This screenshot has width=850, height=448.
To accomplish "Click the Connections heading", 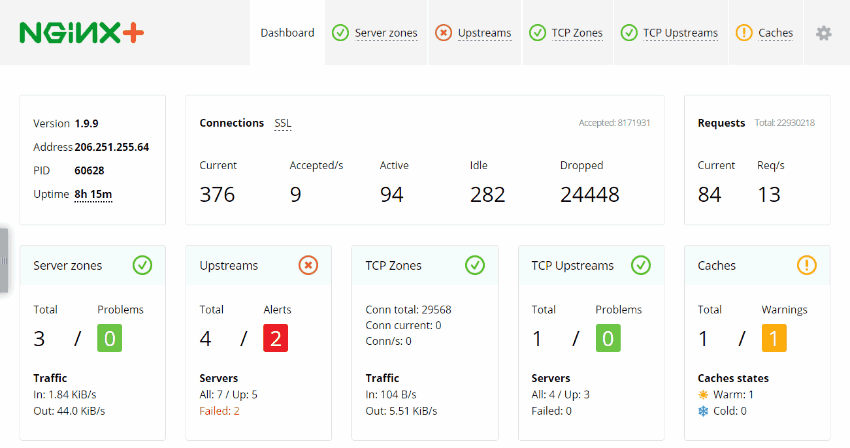I will coord(231,123).
